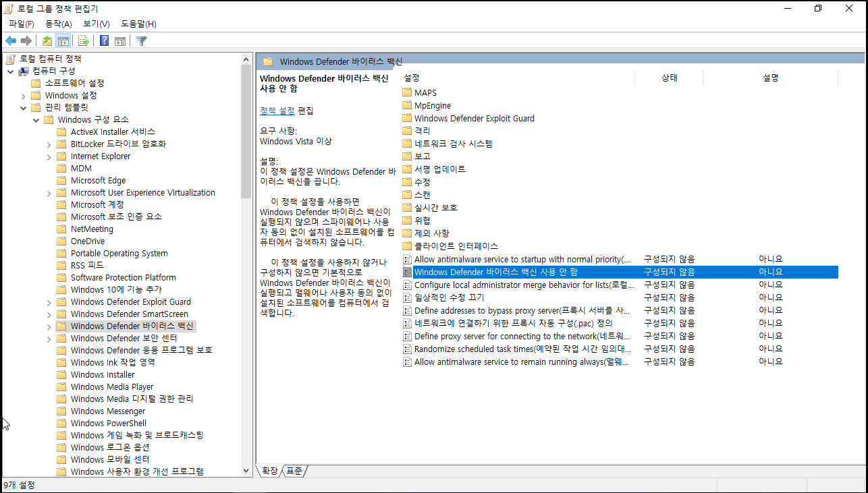This screenshot has height=493, width=868.
Task: Click the MpEngine folder icon
Action: click(407, 106)
